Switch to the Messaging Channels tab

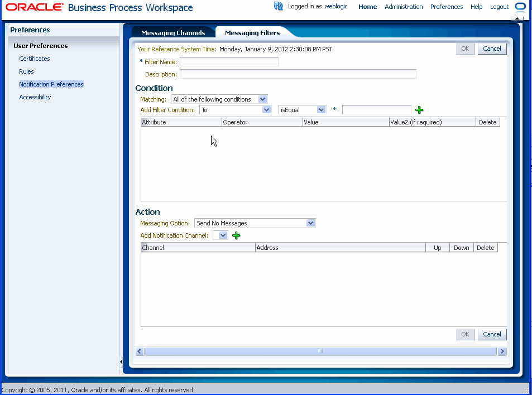pos(173,33)
